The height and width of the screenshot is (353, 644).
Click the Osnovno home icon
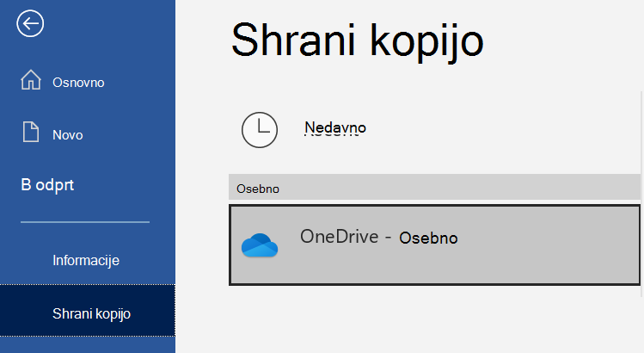tap(31, 80)
